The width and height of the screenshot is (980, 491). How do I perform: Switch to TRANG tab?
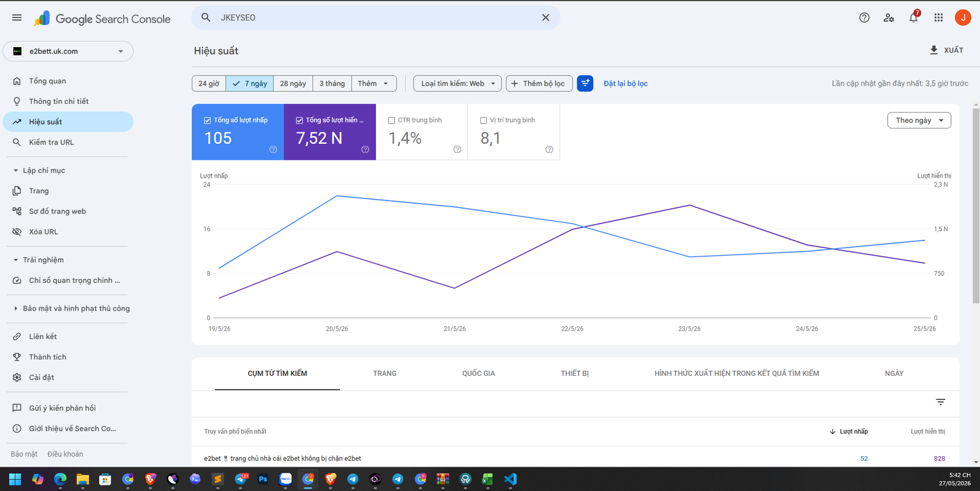point(385,373)
